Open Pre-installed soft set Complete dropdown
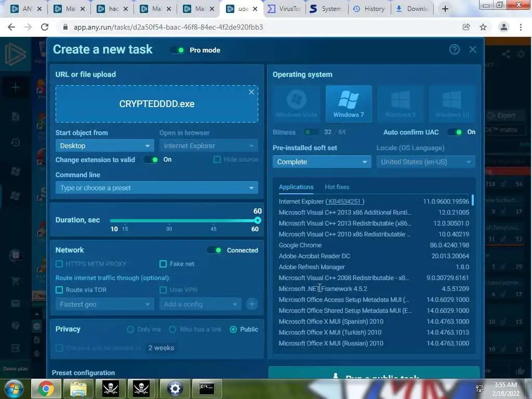Screen dimensions: 532x399 (x=322, y=162)
